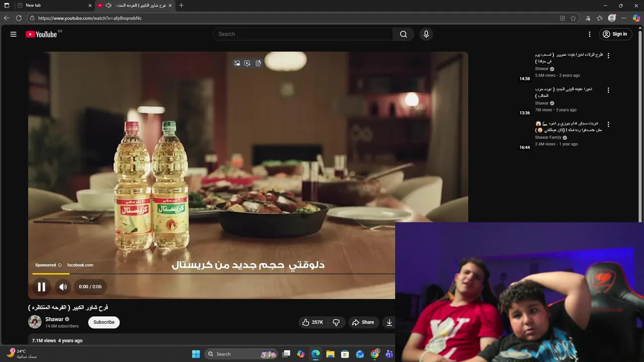Open the address bar apps icon
Viewport: 644px width, 362px height.
click(x=562, y=18)
